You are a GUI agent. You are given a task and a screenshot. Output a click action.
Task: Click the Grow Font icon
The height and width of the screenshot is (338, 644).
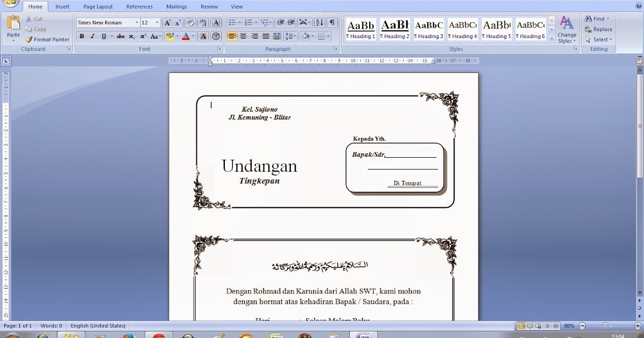click(167, 23)
